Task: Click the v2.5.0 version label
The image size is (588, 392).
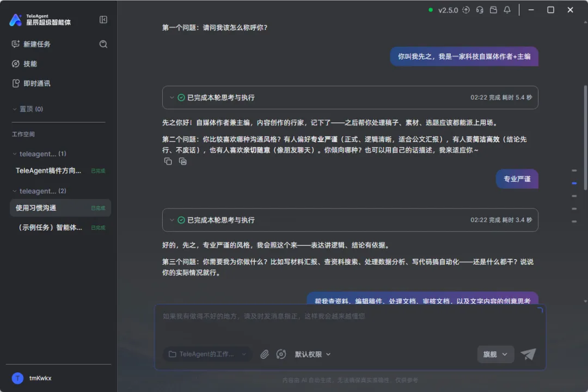Action: (x=448, y=10)
